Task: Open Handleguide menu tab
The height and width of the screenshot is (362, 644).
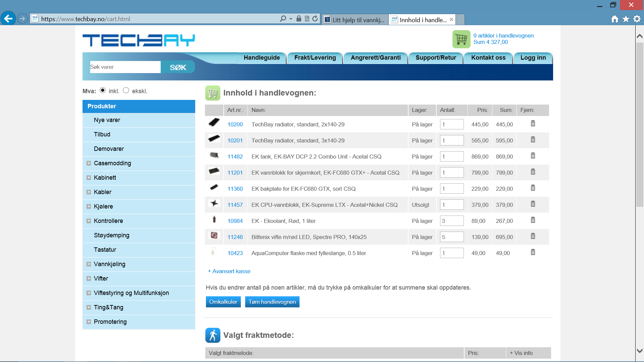Action: tap(262, 58)
